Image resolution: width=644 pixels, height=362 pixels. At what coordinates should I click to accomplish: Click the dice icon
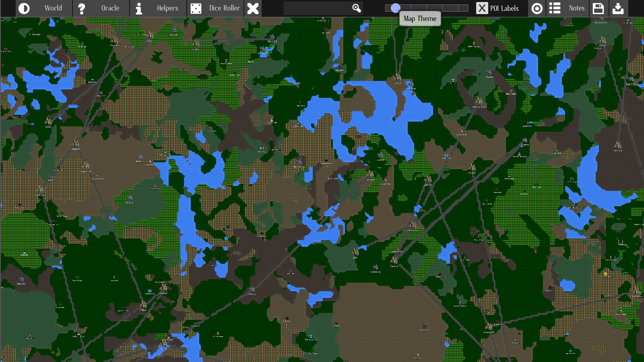click(x=196, y=8)
